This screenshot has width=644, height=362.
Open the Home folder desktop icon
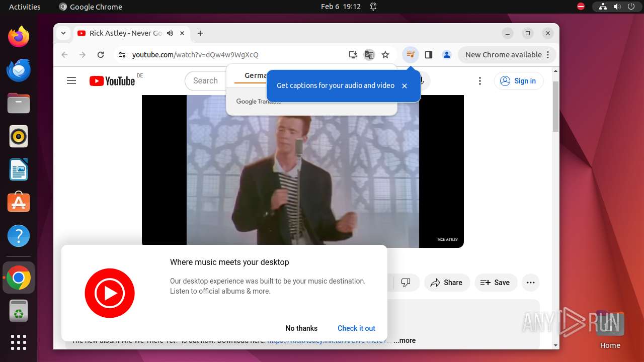point(610,329)
